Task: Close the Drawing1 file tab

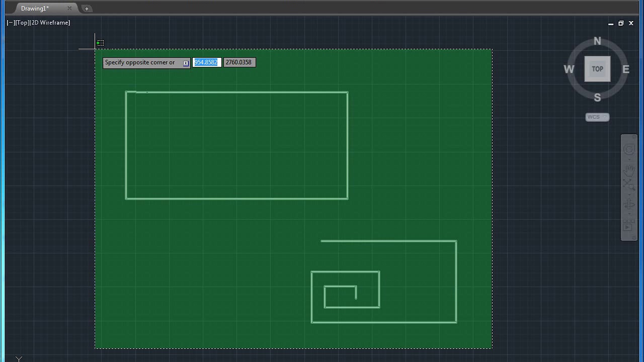Action: point(69,8)
